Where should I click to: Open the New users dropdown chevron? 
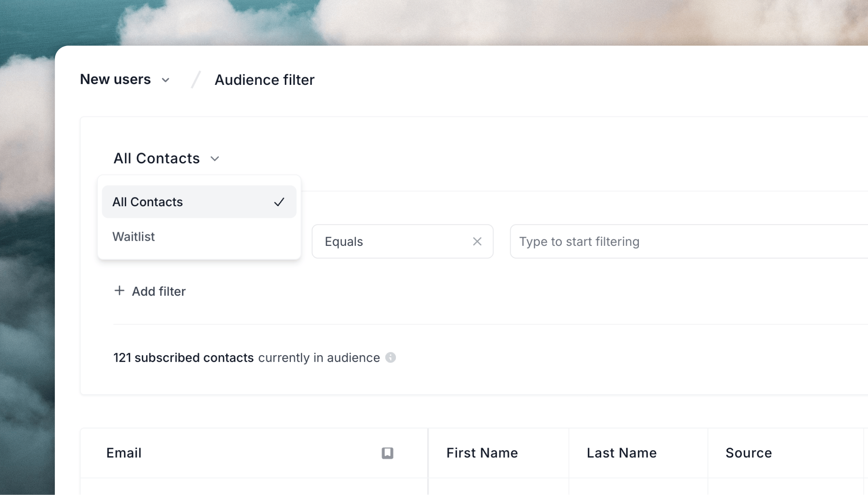pos(165,80)
